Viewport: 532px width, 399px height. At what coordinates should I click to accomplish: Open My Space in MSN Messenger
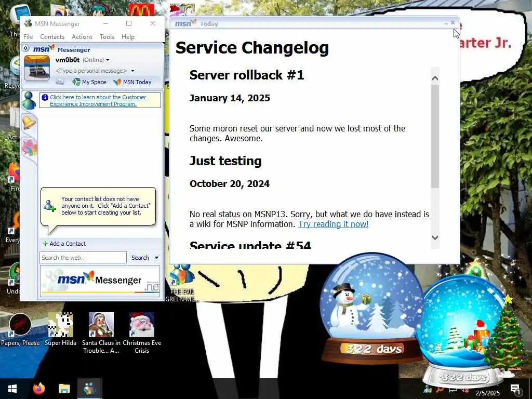(89, 82)
